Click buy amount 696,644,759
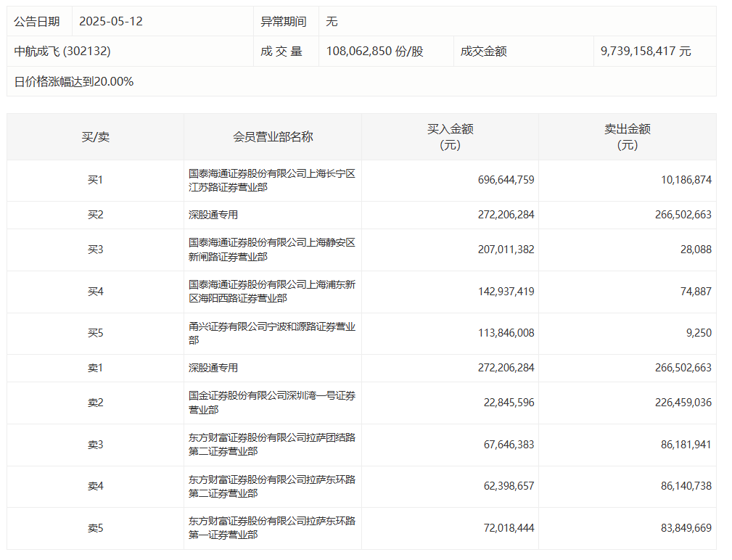Screen dimensions: 732x560 click(x=506, y=180)
